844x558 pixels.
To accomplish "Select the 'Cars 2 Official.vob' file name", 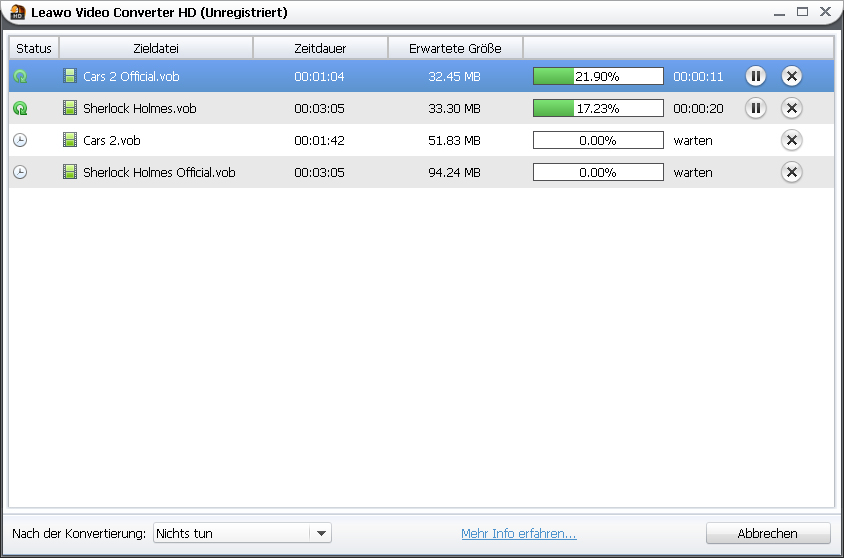I will (x=131, y=76).
